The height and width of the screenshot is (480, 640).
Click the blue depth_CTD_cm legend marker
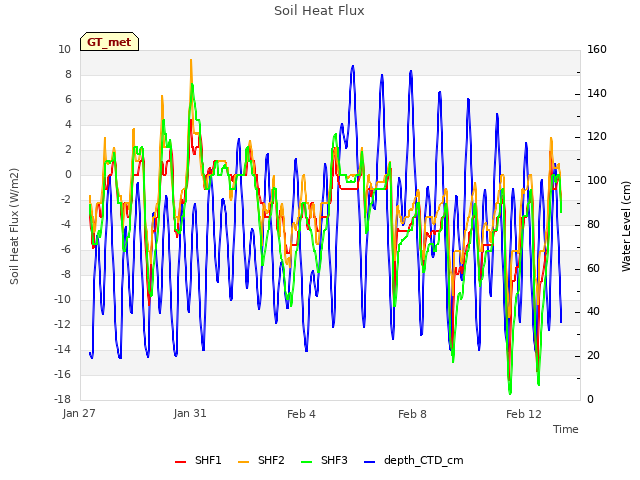(369, 462)
